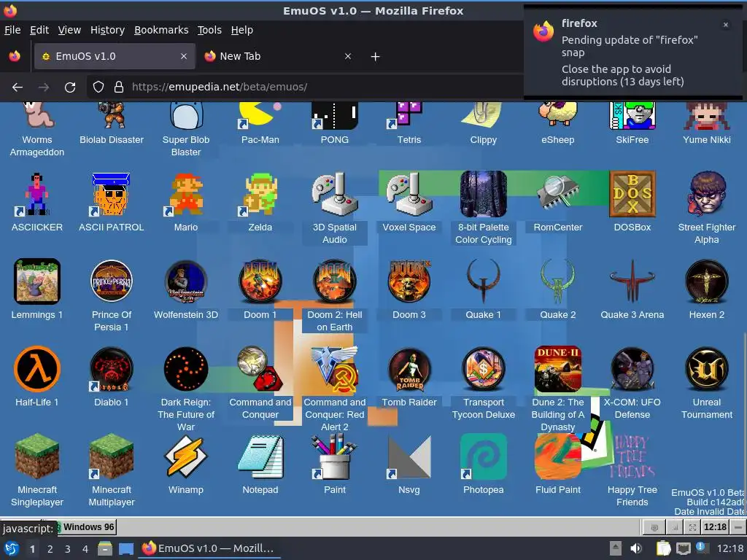The width and height of the screenshot is (747, 560).
Task: Launch the Tomb Raider icon
Action: pyautogui.click(x=409, y=369)
